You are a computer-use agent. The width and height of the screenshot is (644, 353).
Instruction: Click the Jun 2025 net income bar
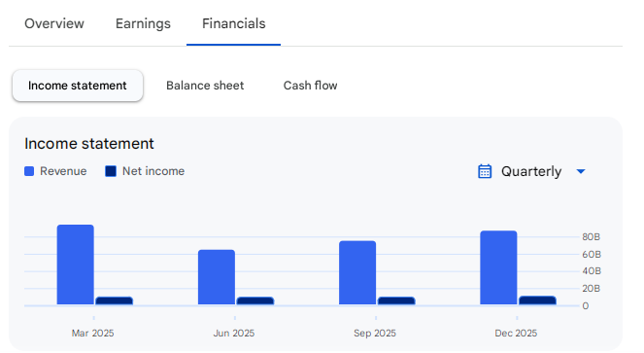pyautogui.click(x=255, y=300)
